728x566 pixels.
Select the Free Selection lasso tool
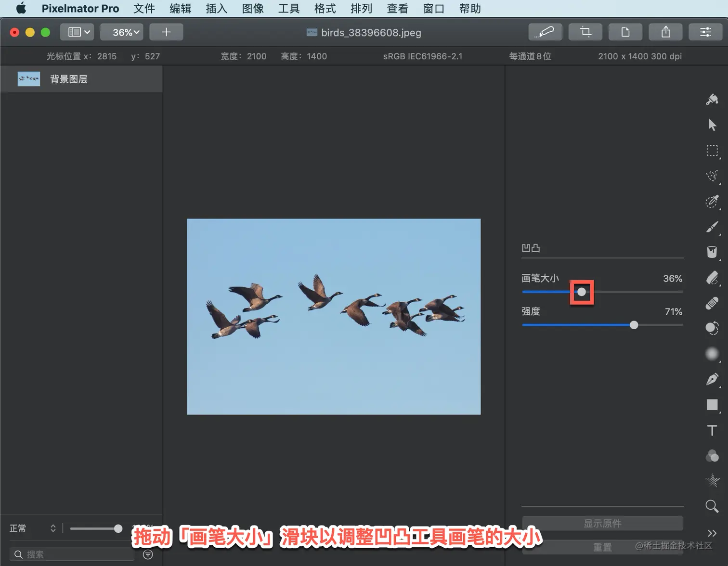pyautogui.click(x=712, y=176)
